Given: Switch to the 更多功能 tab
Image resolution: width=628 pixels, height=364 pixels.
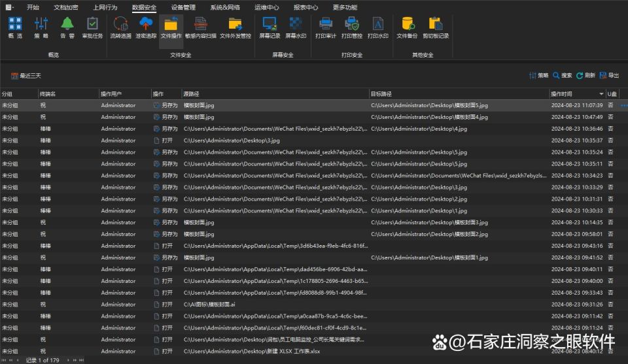Looking at the screenshot, I should [x=345, y=7].
